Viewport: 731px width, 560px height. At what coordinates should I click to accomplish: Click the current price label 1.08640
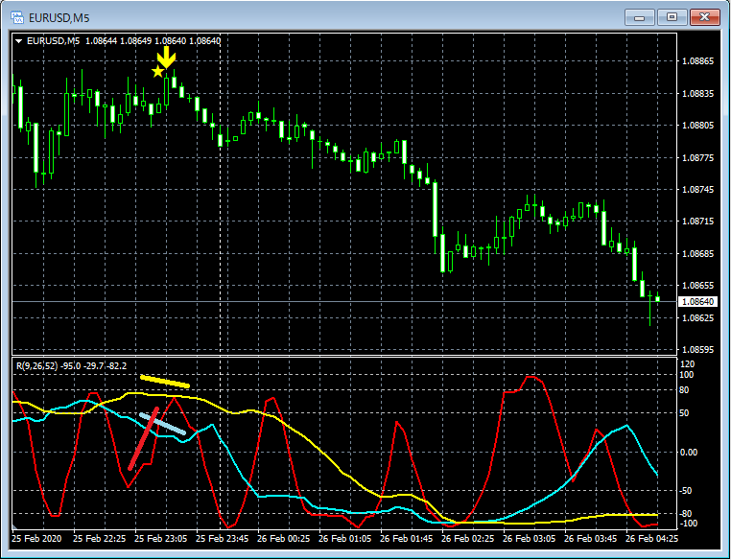tap(697, 302)
